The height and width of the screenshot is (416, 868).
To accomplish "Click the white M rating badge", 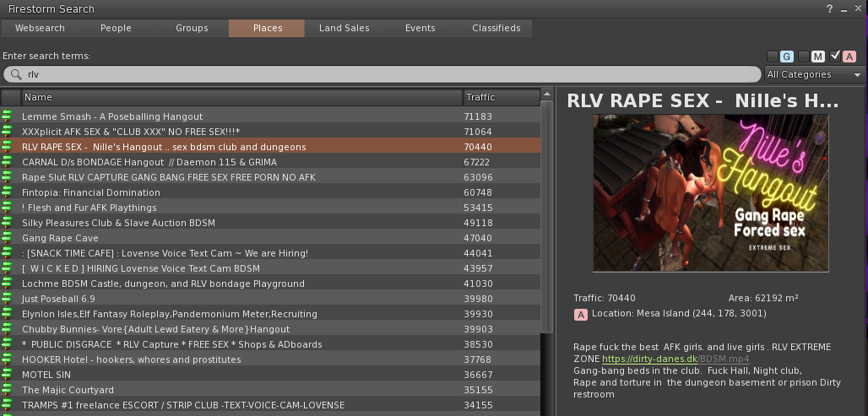I will click(817, 57).
